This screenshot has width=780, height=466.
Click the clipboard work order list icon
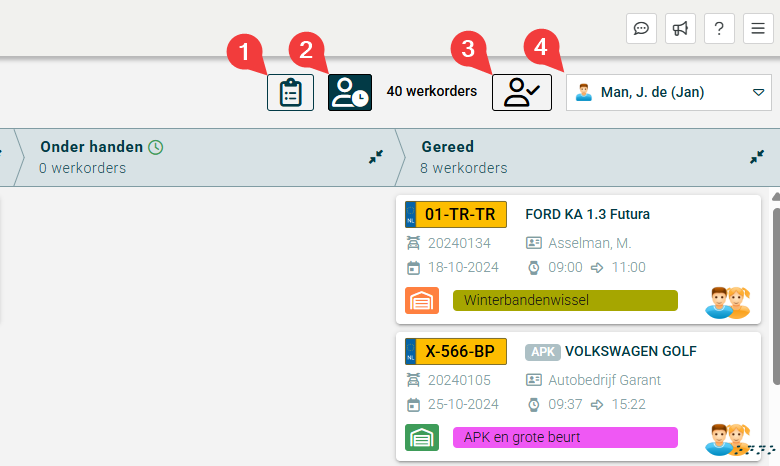(290, 92)
